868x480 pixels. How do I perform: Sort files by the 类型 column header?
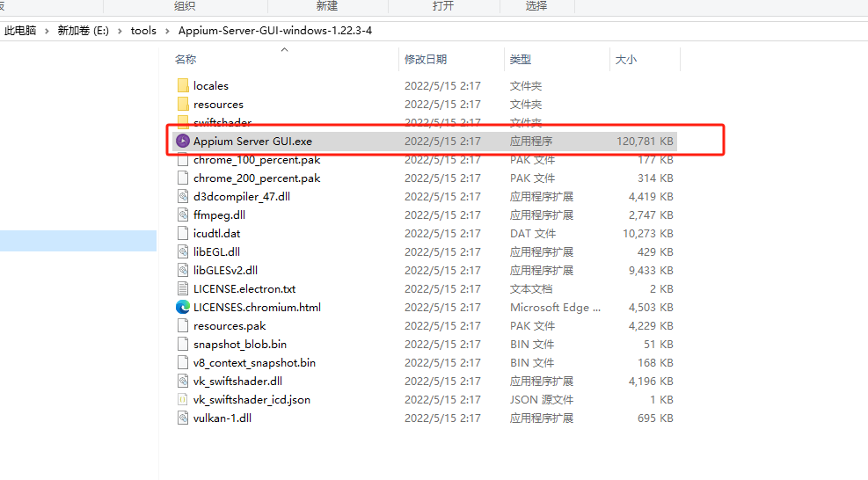click(521, 59)
